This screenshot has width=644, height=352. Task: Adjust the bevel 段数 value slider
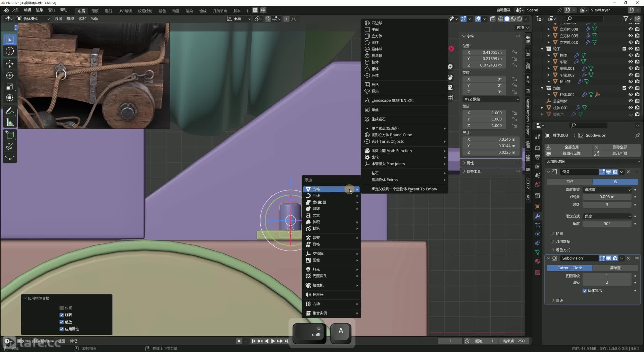pos(607,205)
